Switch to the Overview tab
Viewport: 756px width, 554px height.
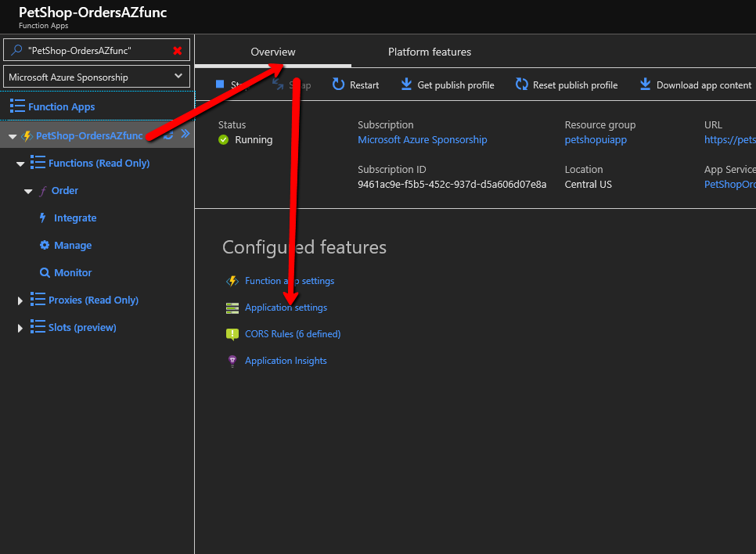[x=273, y=52]
